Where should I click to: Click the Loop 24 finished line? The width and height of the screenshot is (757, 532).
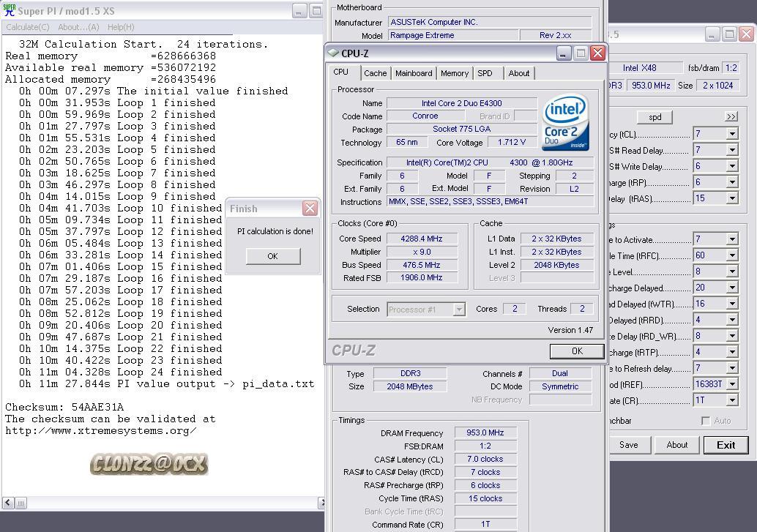pos(121,372)
